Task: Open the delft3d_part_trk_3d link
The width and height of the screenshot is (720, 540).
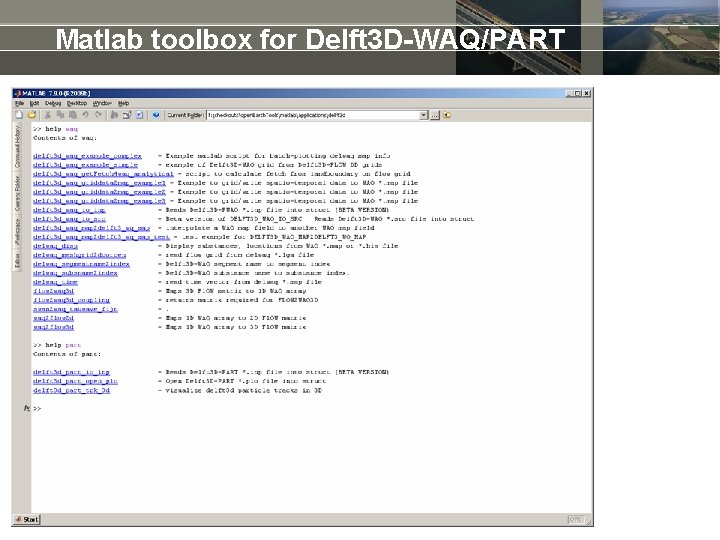Action: (71, 390)
